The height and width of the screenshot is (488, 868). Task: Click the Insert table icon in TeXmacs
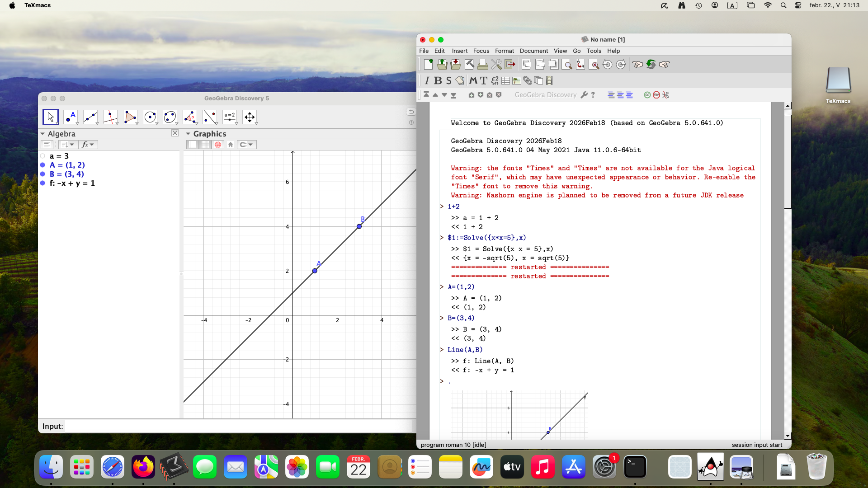click(505, 80)
